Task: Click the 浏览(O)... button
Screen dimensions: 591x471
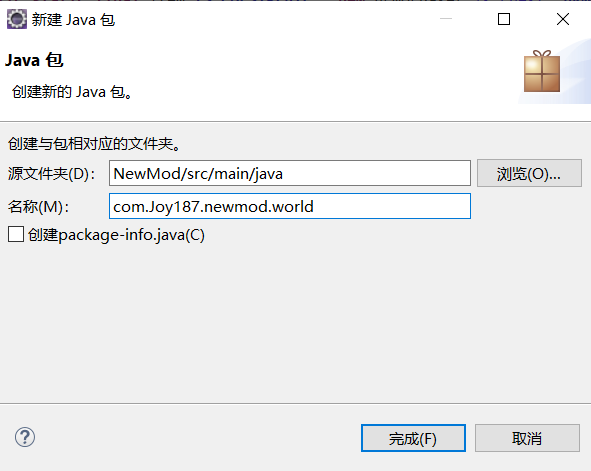Action: (529, 173)
